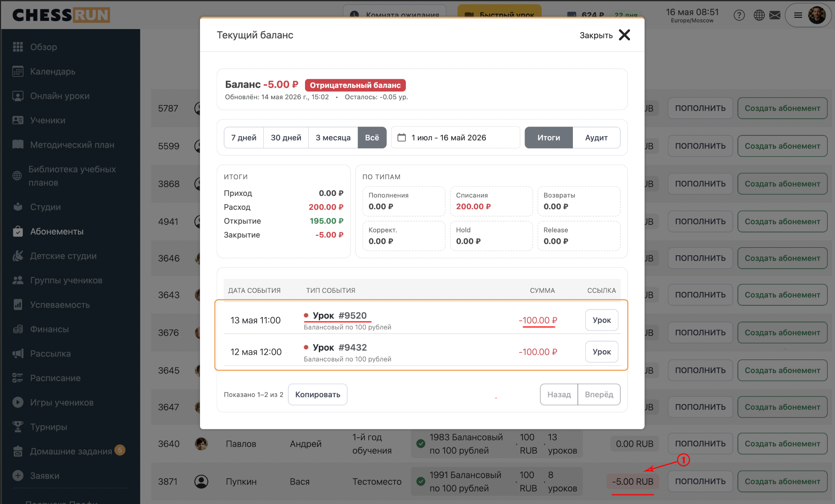The height and width of the screenshot is (504, 835).
Task: Open Турниры trophy item in sidebar
Action: point(48,427)
